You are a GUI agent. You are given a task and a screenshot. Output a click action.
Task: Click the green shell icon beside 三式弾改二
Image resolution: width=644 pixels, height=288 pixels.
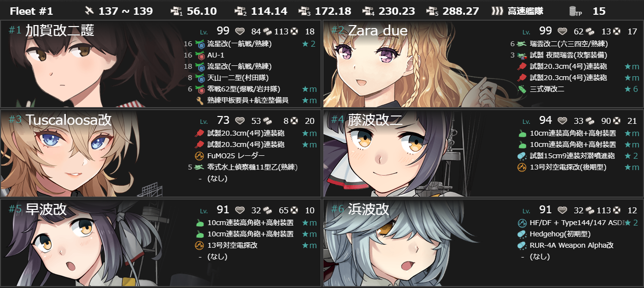(x=522, y=89)
